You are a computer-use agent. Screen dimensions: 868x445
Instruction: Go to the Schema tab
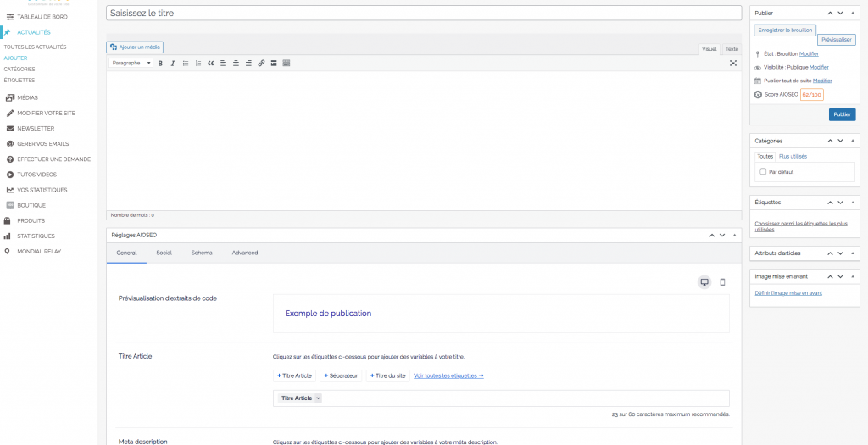(x=202, y=253)
